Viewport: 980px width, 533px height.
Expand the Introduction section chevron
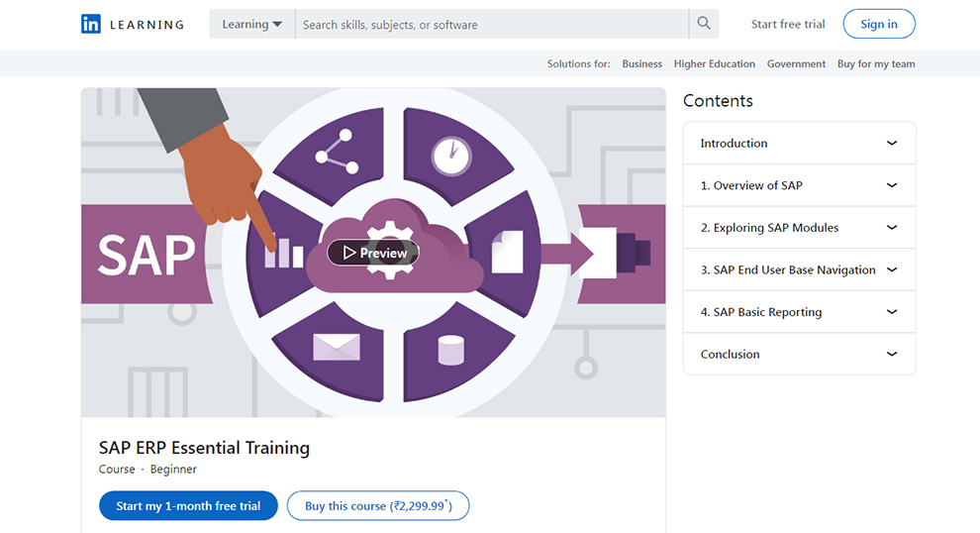tap(892, 144)
